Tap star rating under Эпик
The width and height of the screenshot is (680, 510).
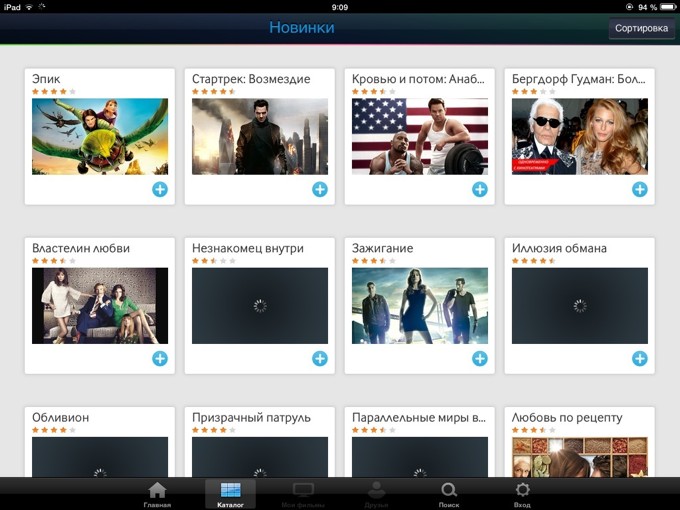[54, 92]
